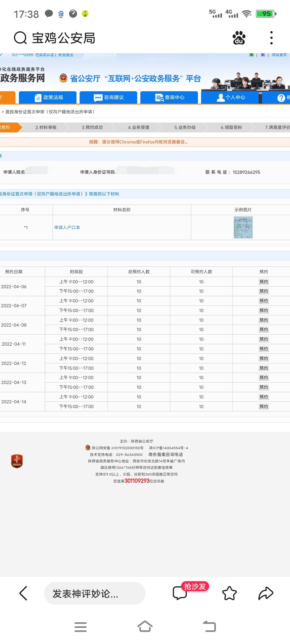The image size is (290, 644).
Task: Go to 查询中心 tab
Action: [x=169, y=97]
